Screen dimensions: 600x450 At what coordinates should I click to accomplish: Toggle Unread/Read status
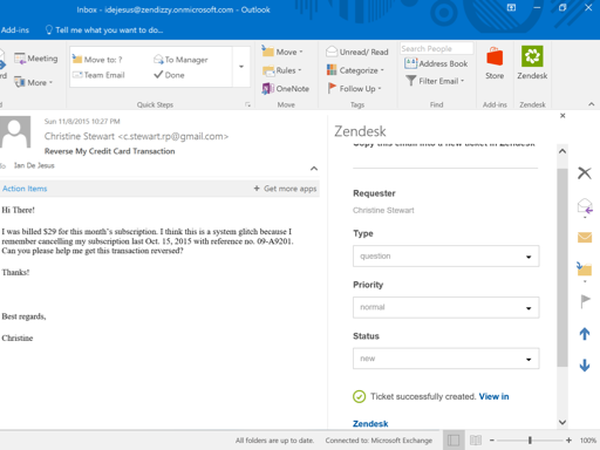[x=357, y=52]
